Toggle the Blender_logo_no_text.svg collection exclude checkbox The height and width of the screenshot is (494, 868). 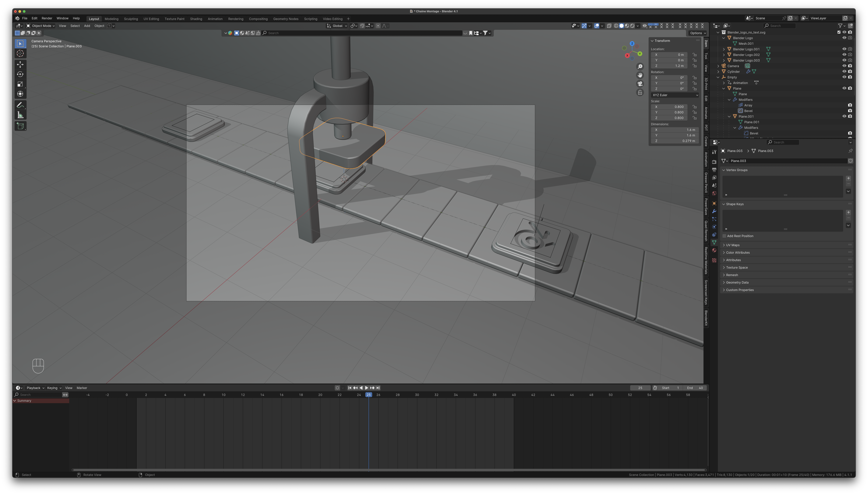click(839, 32)
